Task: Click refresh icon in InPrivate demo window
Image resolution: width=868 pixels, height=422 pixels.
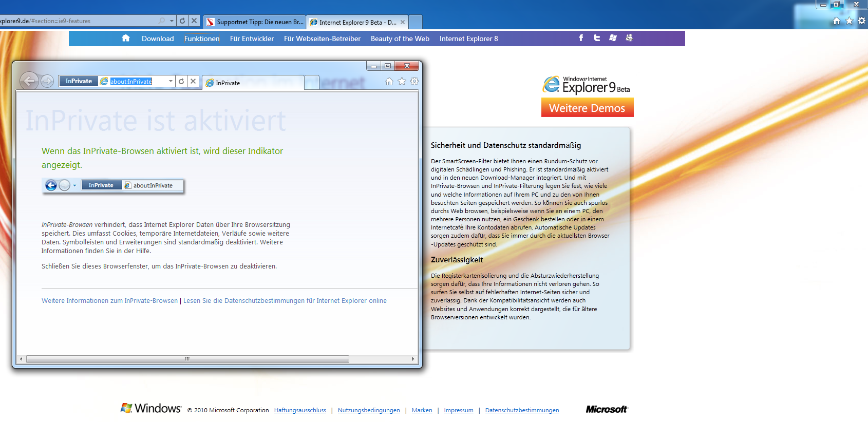Action: coord(181,81)
